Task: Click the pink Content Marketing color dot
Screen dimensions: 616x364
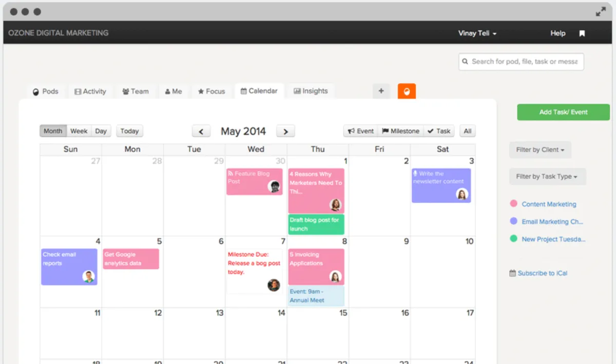Action: pos(514,204)
